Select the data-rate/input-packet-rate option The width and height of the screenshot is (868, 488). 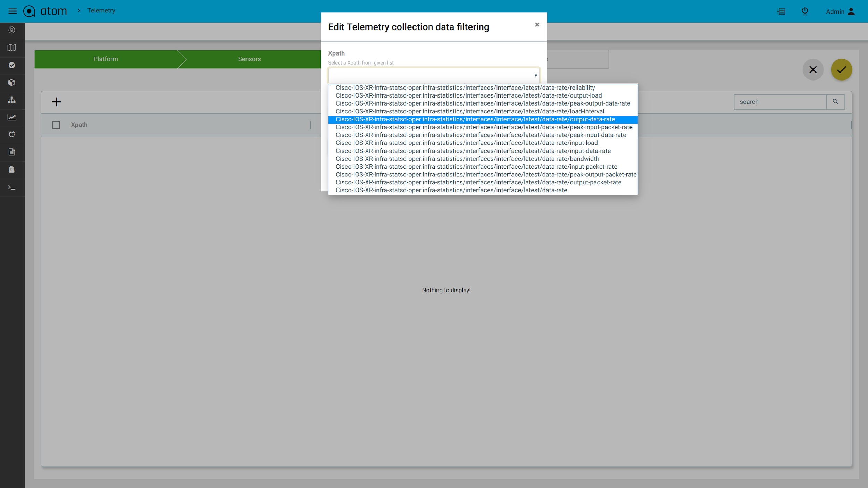483,167
